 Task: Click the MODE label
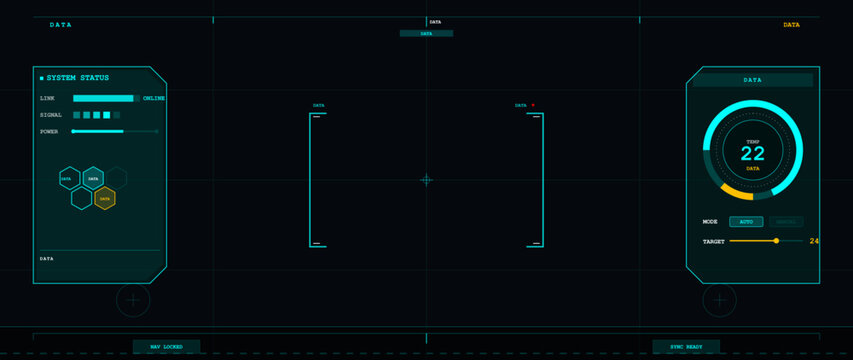pyautogui.click(x=710, y=222)
